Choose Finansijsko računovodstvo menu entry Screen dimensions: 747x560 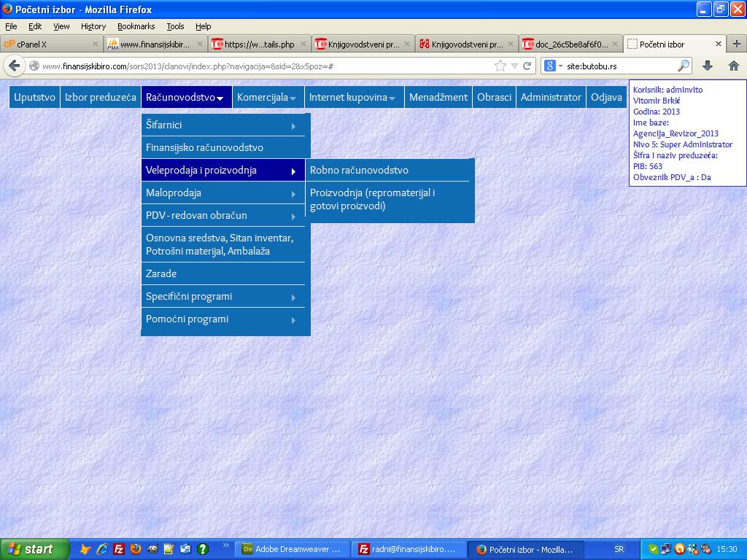point(204,148)
